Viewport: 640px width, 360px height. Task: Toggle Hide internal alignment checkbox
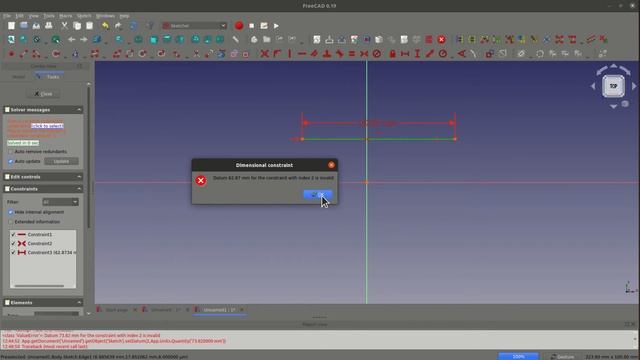tap(11, 212)
